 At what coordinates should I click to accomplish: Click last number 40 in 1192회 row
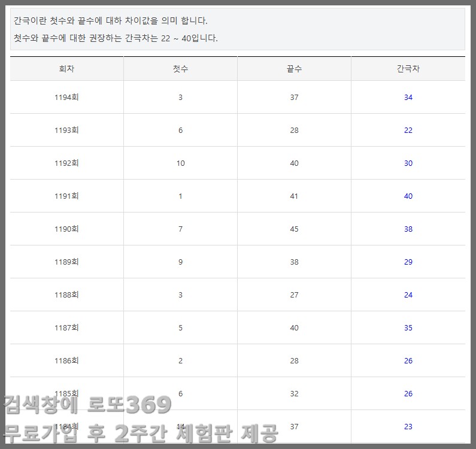pos(294,163)
